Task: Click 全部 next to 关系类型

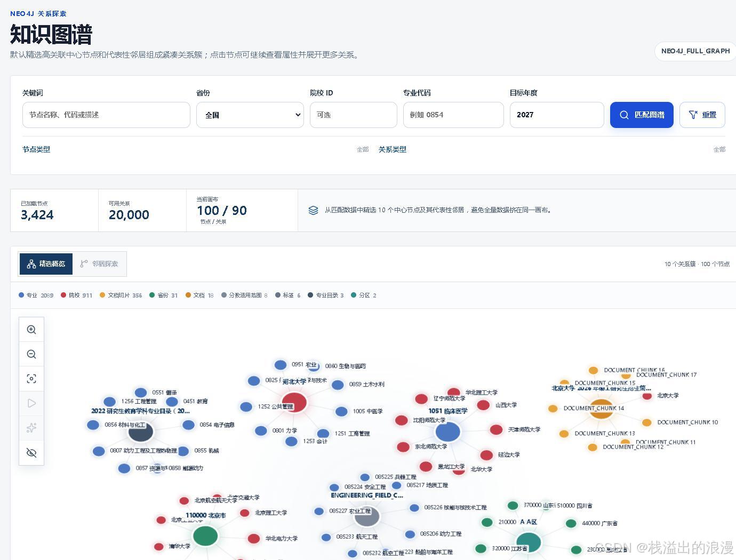Action: 719,150
